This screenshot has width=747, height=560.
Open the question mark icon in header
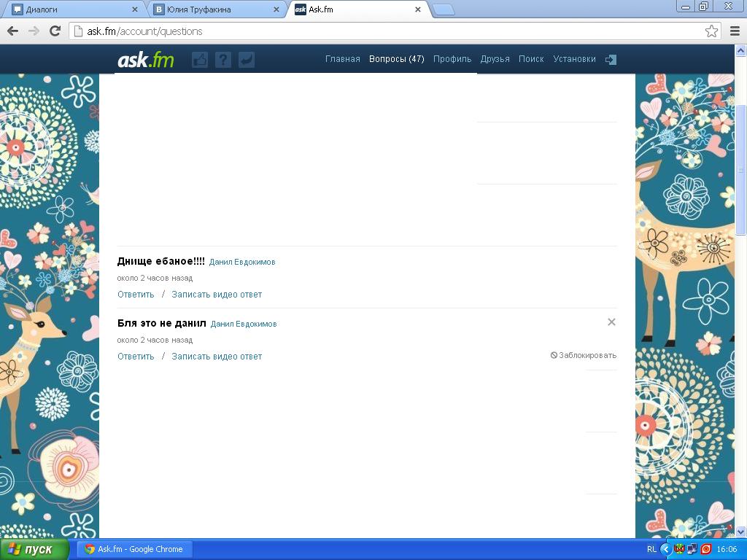[223, 60]
